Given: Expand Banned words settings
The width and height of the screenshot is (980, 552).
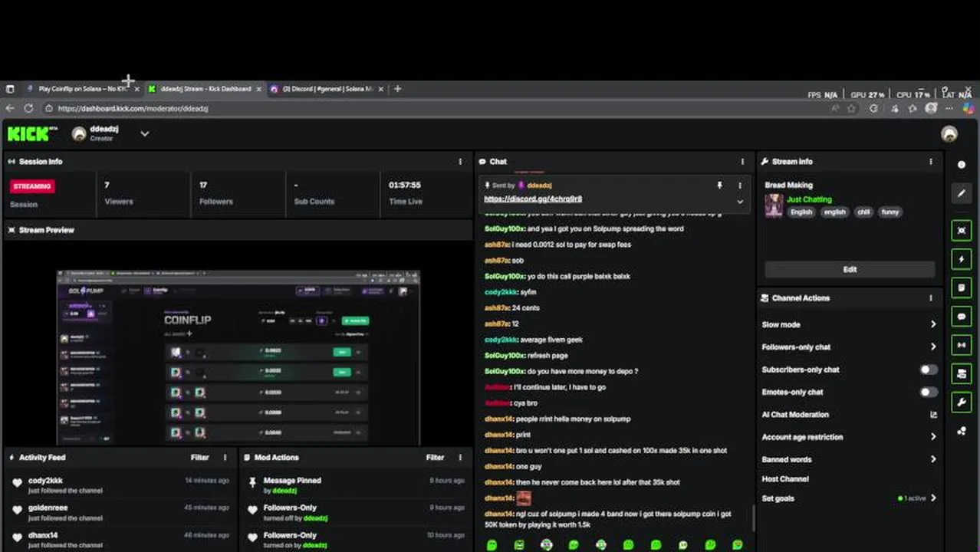Looking at the screenshot, I should click(933, 459).
